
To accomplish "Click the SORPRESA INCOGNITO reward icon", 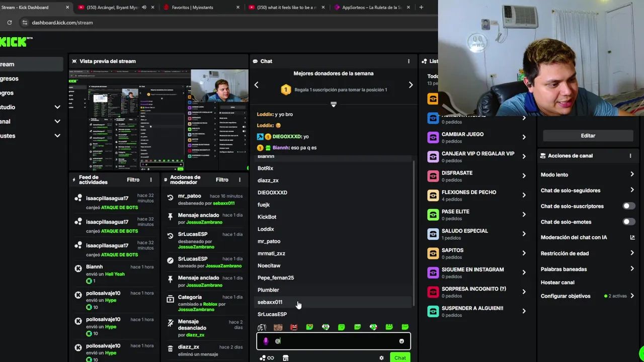I will pos(433,292).
